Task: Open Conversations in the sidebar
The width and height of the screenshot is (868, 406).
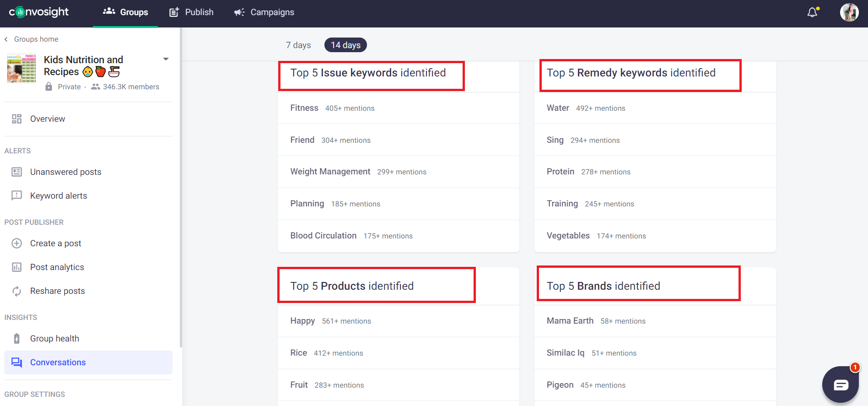Action: point(58,363)
